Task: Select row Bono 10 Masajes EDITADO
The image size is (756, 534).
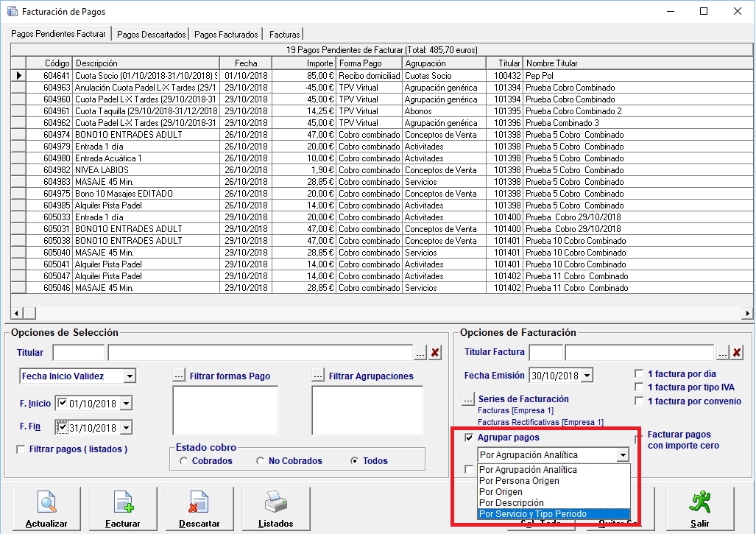Action: [382, 194]
